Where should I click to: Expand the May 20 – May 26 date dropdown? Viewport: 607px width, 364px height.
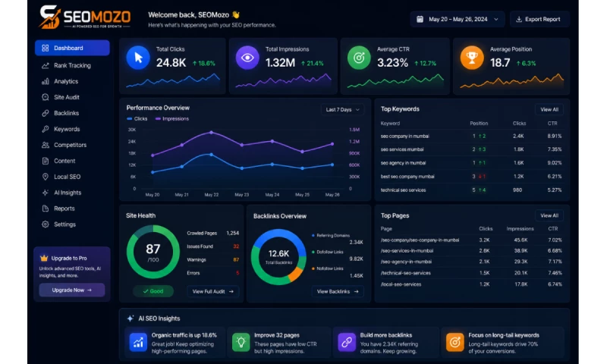click(x=458, y=19)
